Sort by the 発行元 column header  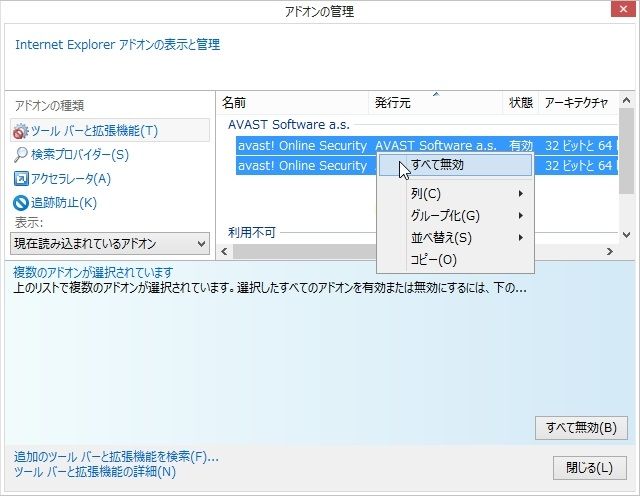click(x=436, y=102)
